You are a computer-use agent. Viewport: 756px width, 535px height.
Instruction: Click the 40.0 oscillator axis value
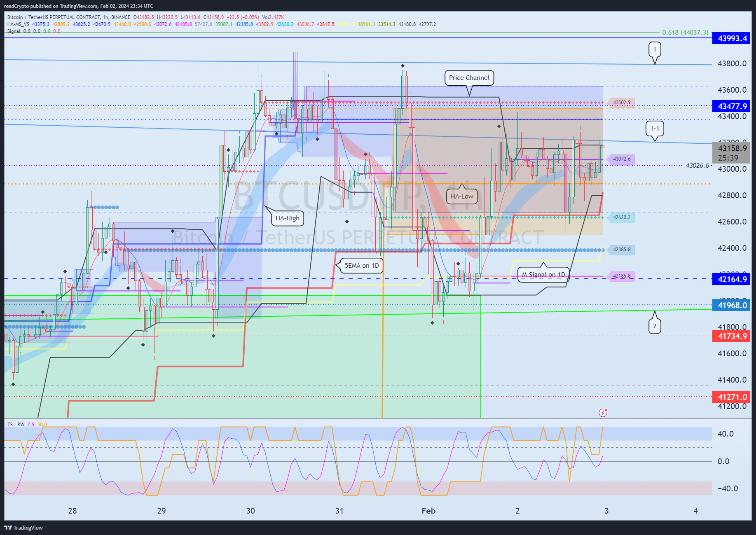point(726,434)
